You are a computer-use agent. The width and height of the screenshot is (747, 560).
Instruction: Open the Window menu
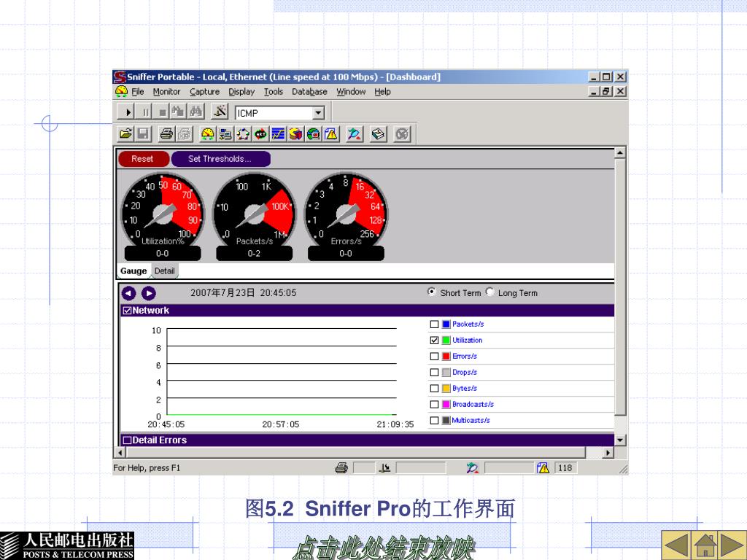point(351,91)
